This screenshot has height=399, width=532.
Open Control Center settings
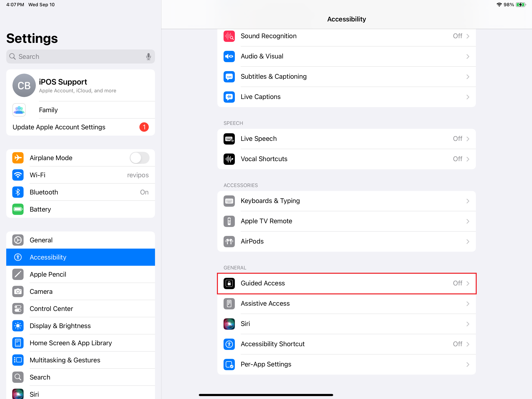coord(81,309)
